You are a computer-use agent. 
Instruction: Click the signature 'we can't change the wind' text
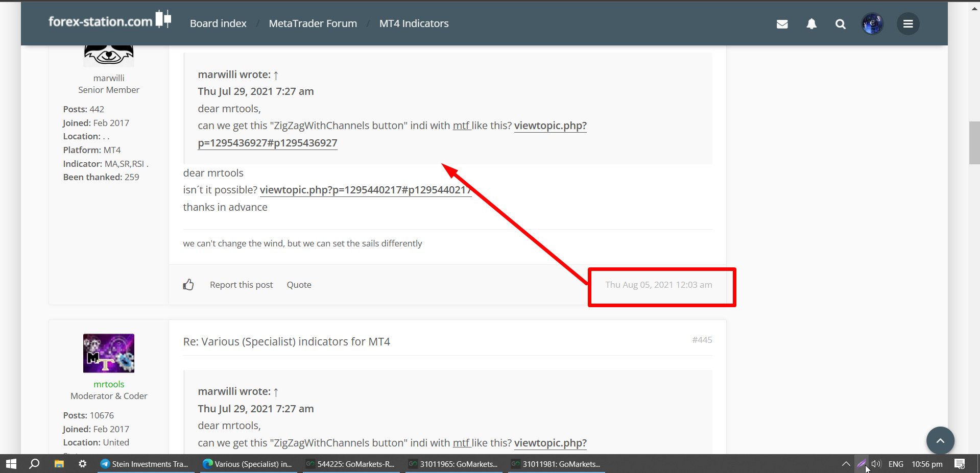click(302, 243)
